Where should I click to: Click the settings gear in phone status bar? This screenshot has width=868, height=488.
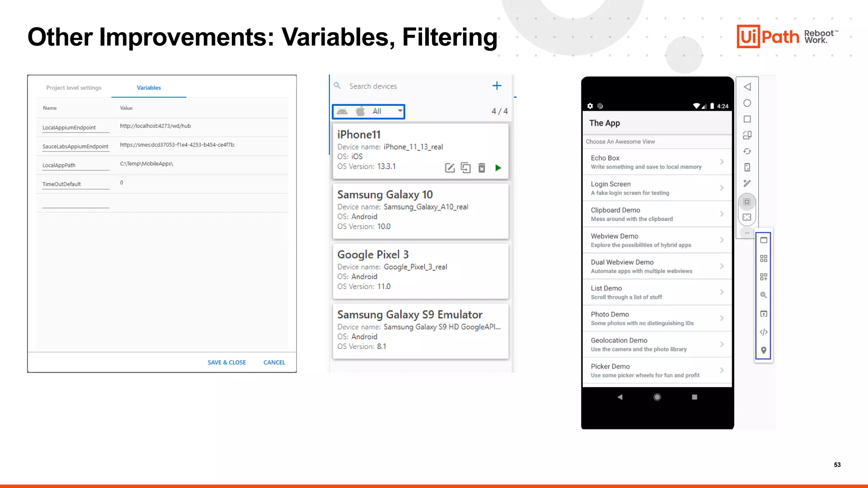click(x=590, y=106)
